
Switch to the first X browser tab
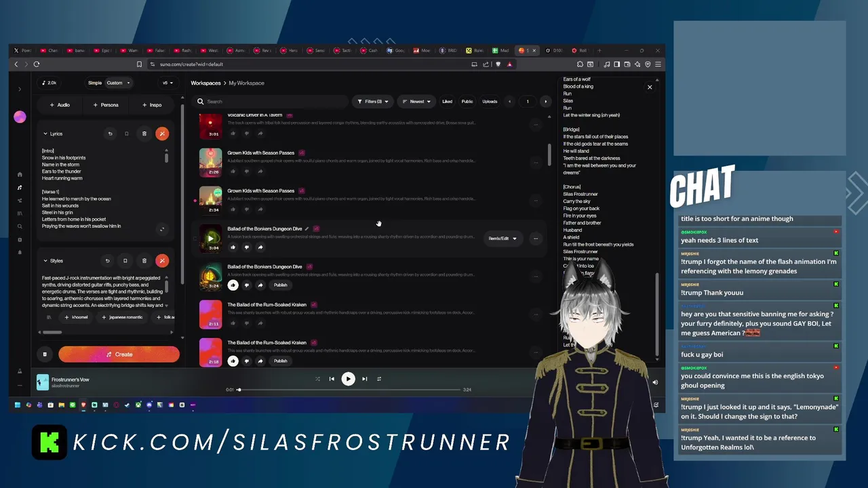click(x=22, y=50)
